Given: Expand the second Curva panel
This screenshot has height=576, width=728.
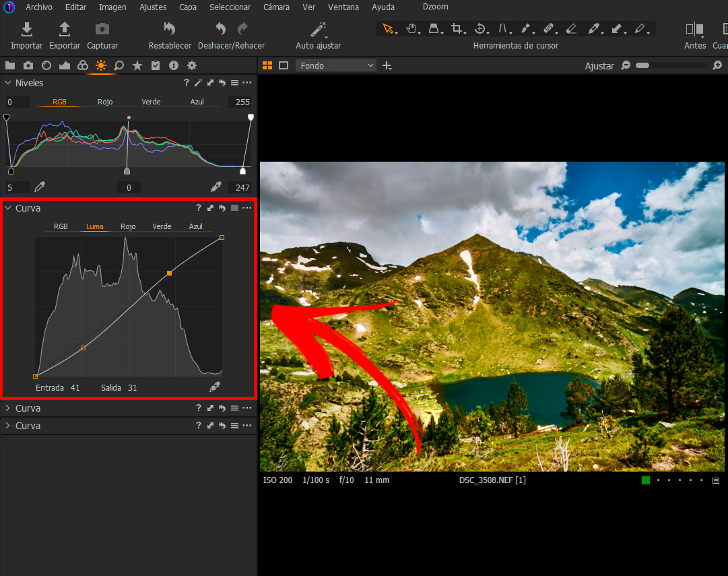Looking at the screenshot, I should [x=7, y=408].
